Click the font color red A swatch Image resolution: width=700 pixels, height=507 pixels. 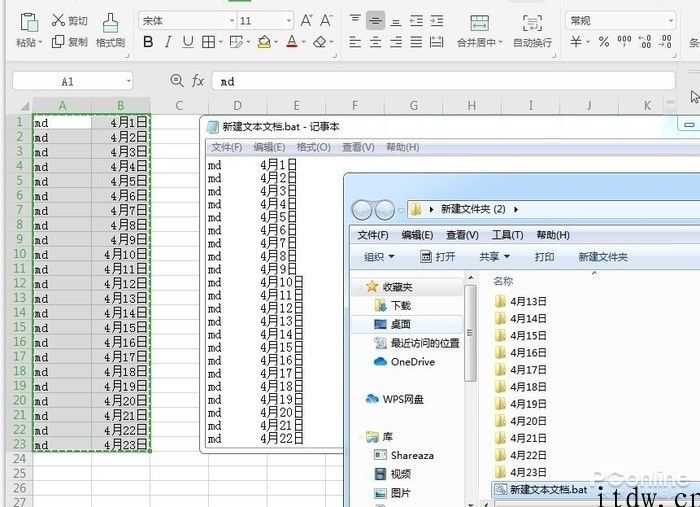[291, 42]
